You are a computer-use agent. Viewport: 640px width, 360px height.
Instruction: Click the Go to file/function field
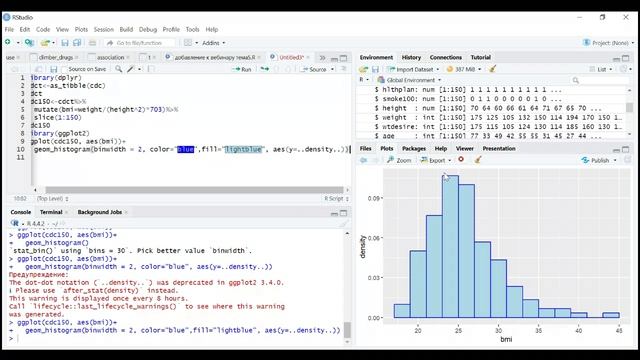[x=139, y=43]
